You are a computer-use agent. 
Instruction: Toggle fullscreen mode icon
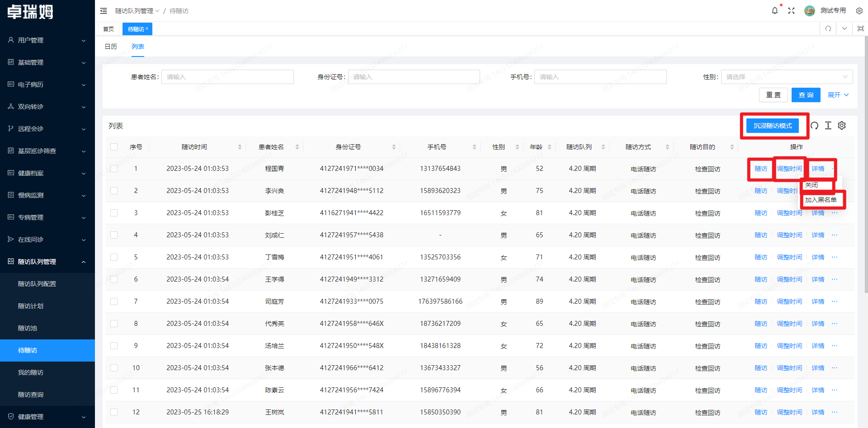coord(791,10)
